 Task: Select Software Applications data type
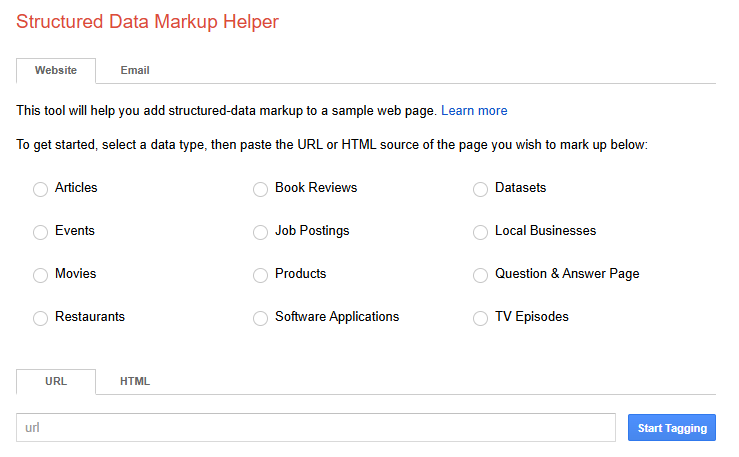pos(260,318)
